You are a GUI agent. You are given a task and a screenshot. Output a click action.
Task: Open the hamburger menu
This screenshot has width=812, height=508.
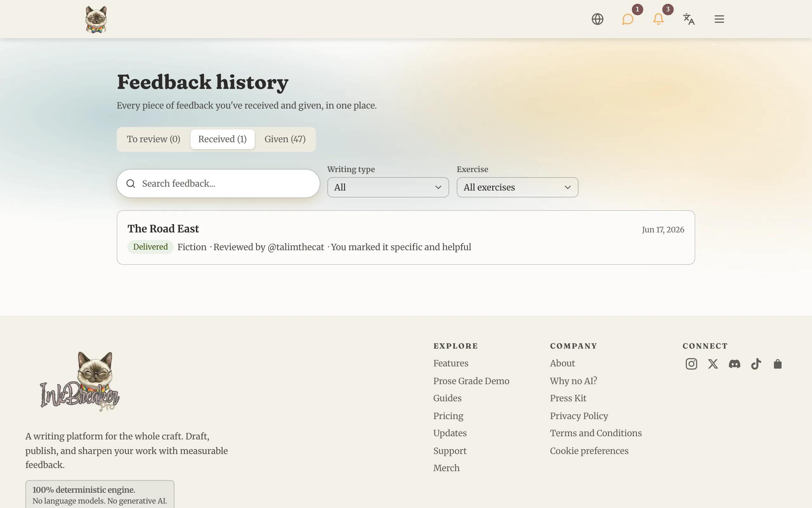(719, 19)
